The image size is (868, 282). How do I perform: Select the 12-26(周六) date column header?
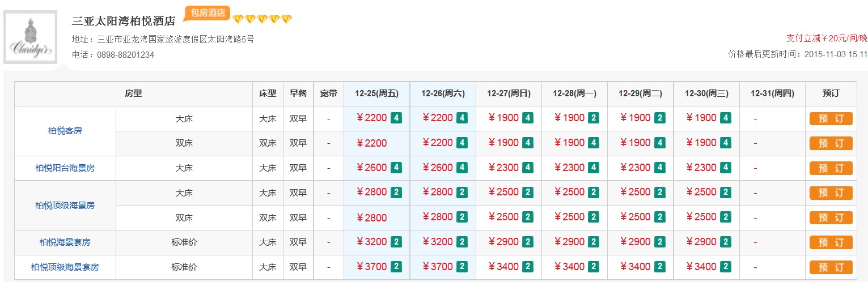click(x=442, y=93)
